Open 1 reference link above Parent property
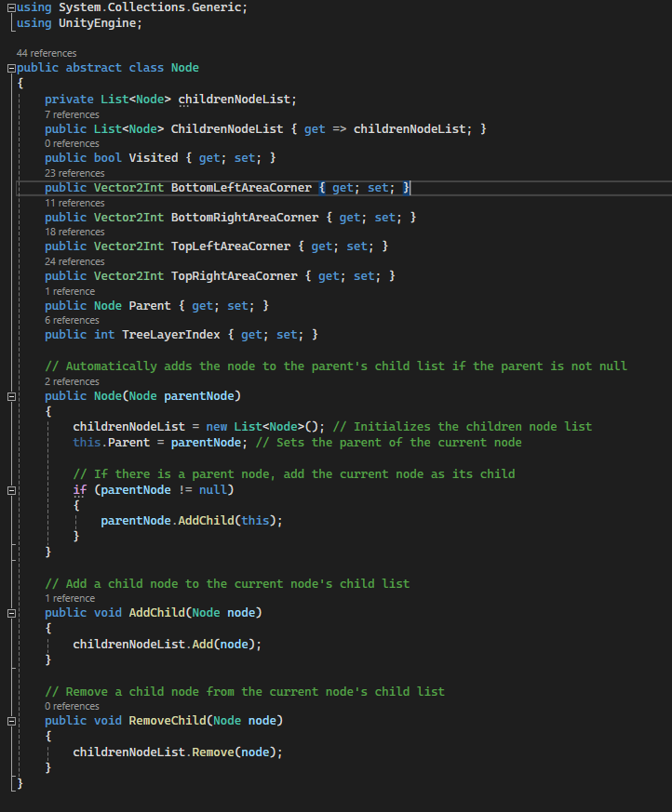Image resolution: width=672 pixels, height=812 pixels. click(x=70, y=291)
